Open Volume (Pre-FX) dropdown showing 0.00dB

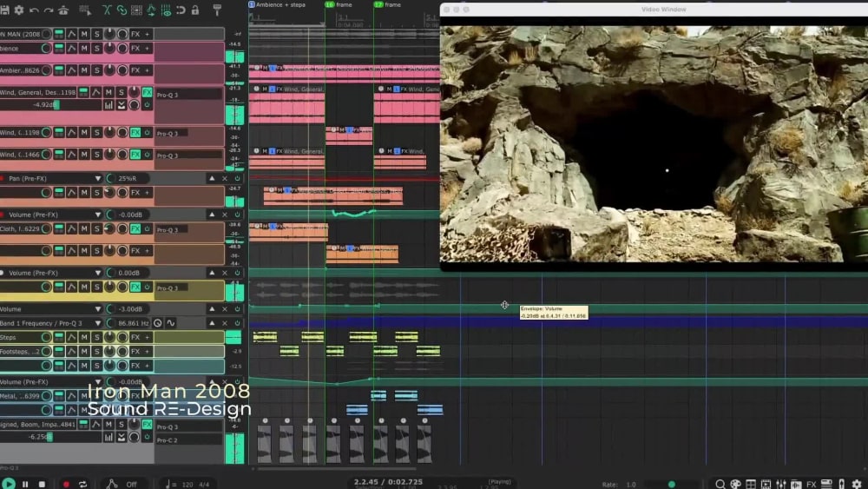pyautogui.click(x=98, y=273)
